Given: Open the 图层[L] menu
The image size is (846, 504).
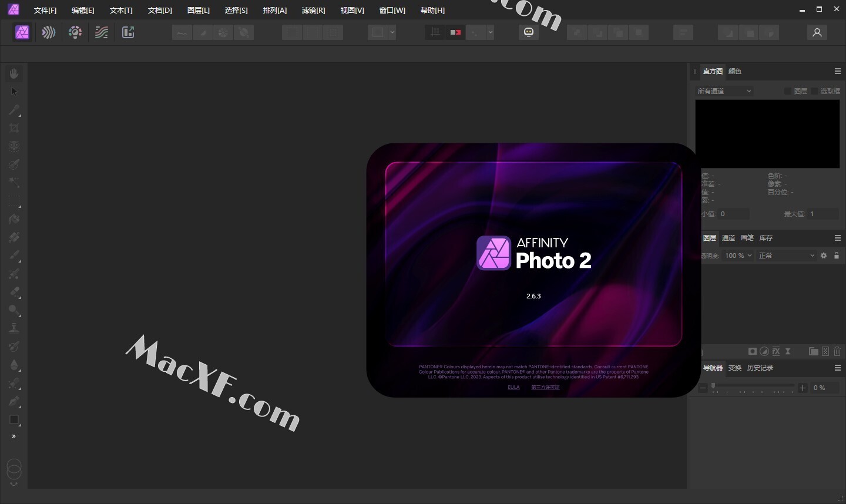Looking at the screenshot, I should pyautogui.click(x=199, y=11).
